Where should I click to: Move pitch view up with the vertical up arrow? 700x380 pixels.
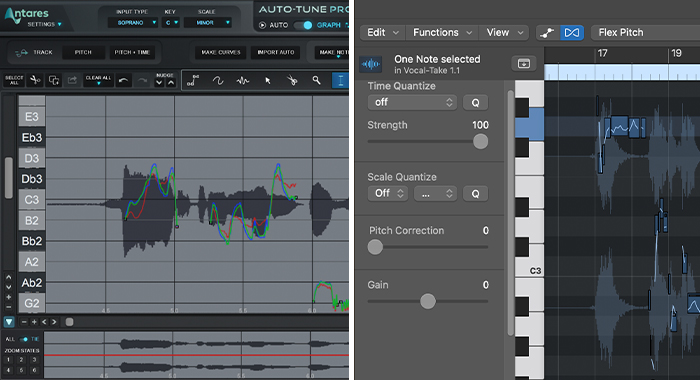tap(8, 277)
